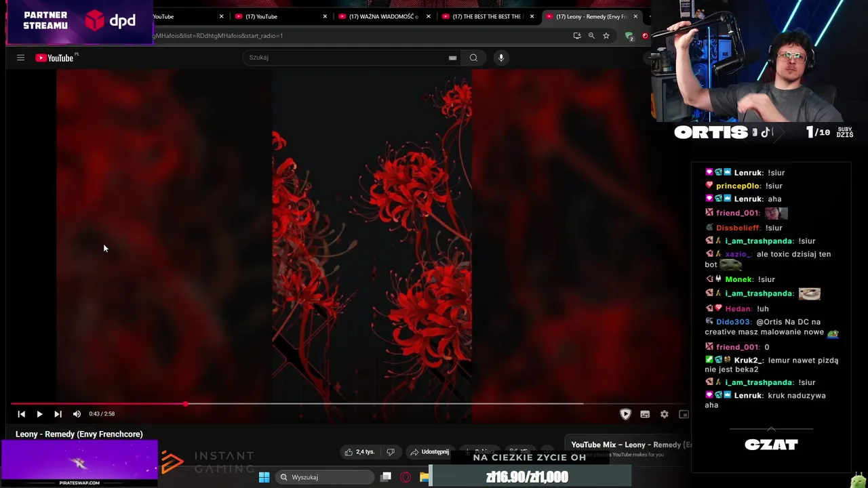Bookmark this page with the star

(x=606, y=35)
